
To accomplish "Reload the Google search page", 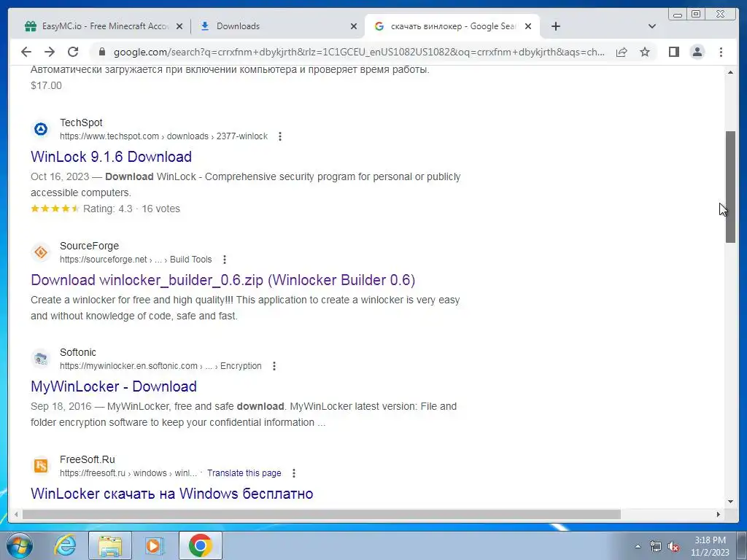I will pyautogui.click(x=73, y=52).
